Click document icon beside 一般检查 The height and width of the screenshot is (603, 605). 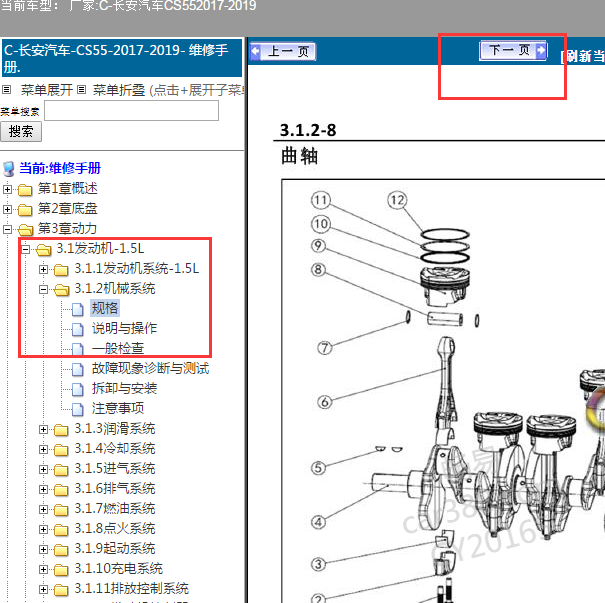point(78,349)
